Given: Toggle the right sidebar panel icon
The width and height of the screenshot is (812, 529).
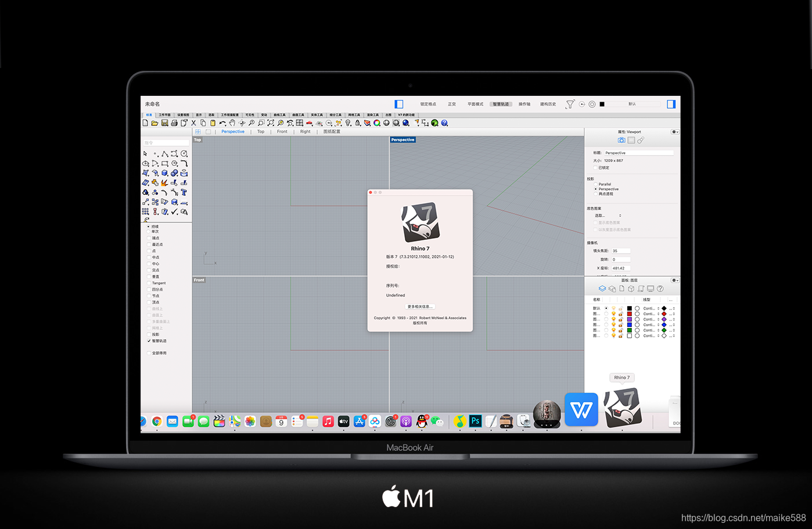Looking at the screenshot, I should pos(671,104).
